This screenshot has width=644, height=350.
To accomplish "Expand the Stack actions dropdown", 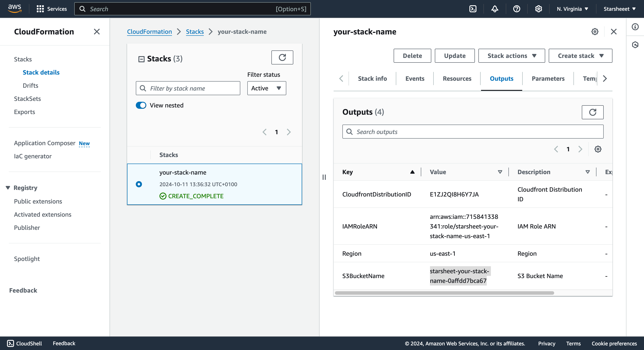I will pos(511,55).
